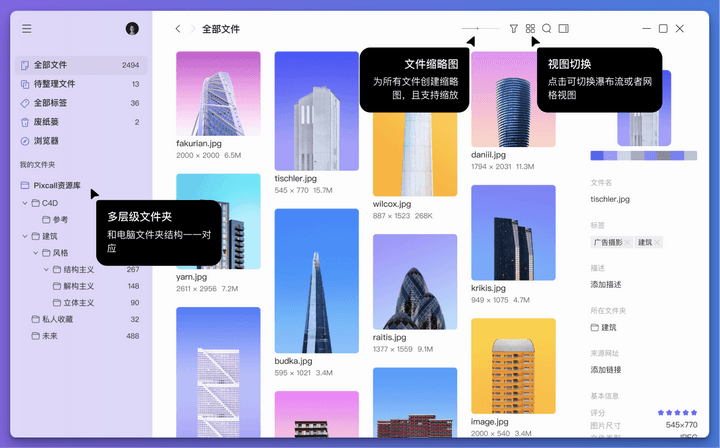Select the tischler.jpg thumbnail in grid

pyautogui.click(x=316, y=111)
